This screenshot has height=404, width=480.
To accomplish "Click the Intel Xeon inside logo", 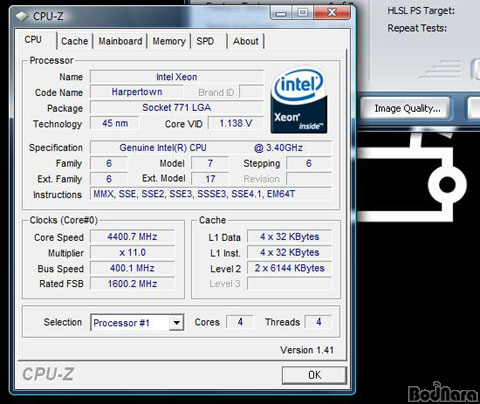I will 299,100.
